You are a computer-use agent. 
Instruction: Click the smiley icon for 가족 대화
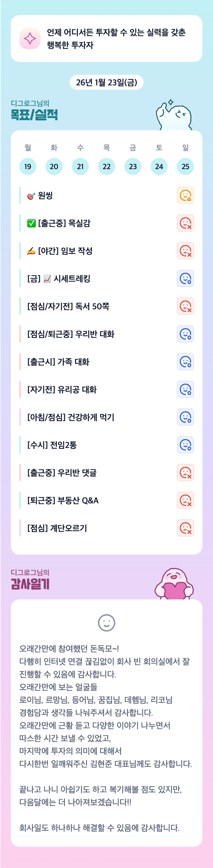tap(185, 362)
